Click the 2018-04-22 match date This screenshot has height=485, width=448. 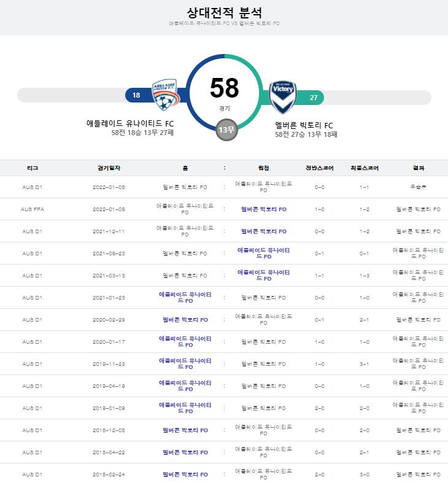109,452
